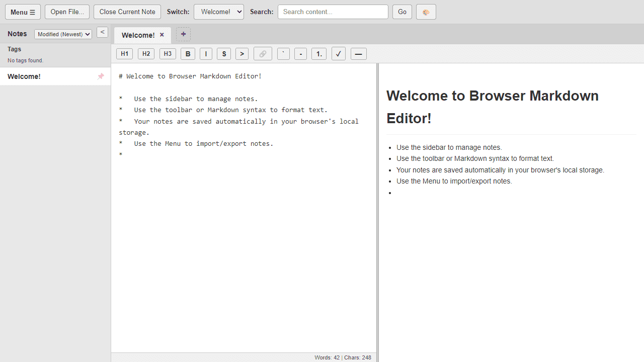The width and height of the screenshot is (644, 362).
Task: Toggle the theme palette icon
Action: click(426, 12)
